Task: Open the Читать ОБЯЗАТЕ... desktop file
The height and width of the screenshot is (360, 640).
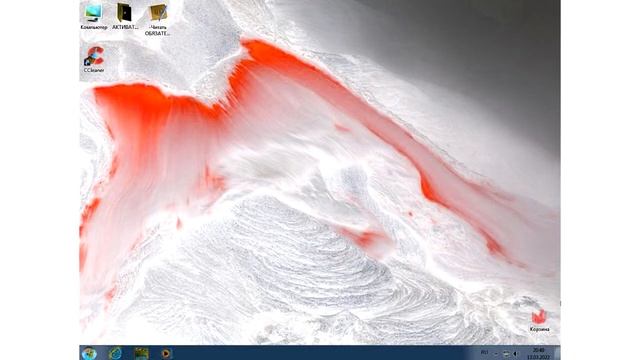Action: [157, 20]
